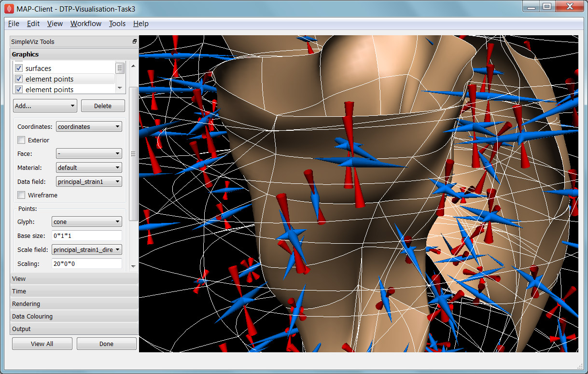Click the Graphics section header
The image size is (588, 374).
74,54
